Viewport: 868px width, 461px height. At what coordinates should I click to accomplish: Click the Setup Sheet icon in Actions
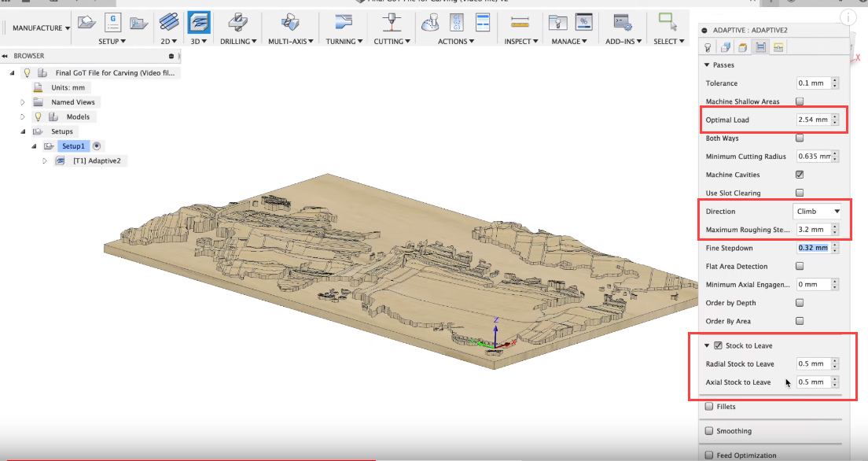(483, 22)
